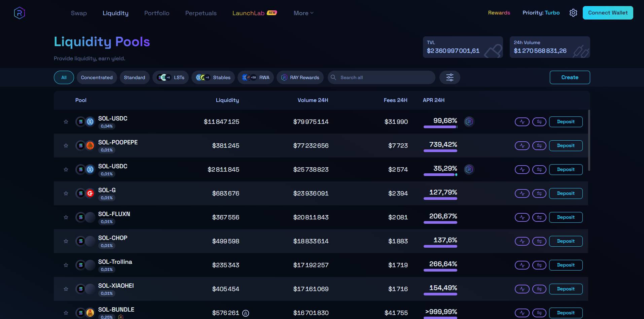The width and height of the screenshot is (644, 319).
Task: Expand the More menu dropdown
Action: pyautogui.click(x=303, y=13)
